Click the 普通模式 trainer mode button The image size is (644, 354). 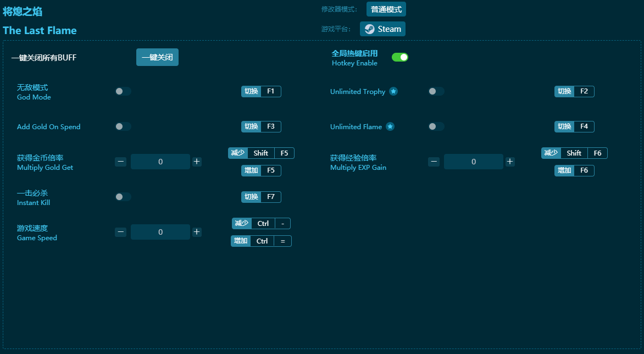(x=386, y=9)
